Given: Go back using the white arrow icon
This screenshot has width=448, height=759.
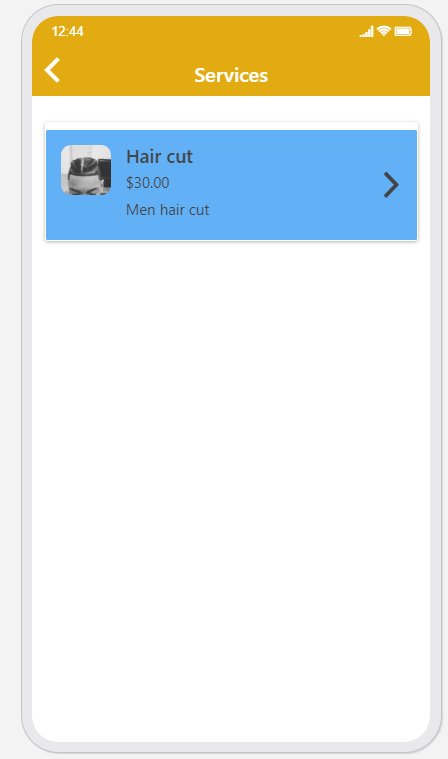Looking at the screenshot, I should [52, 70].
